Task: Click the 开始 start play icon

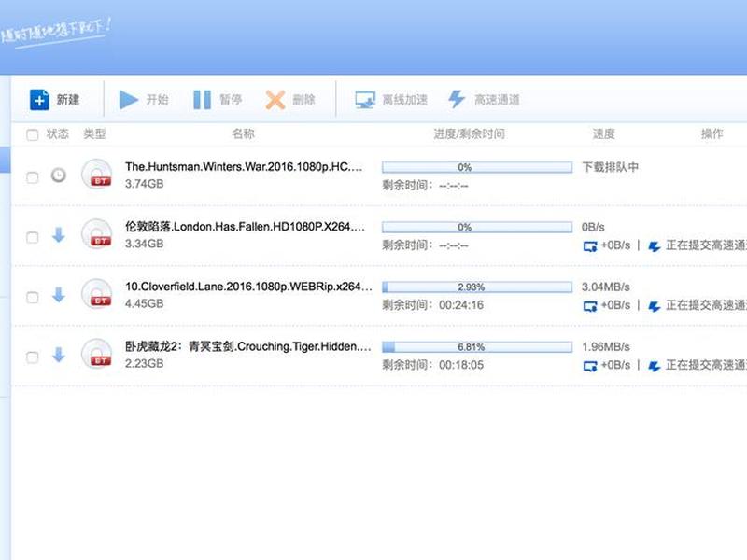Action: (128, 100)
